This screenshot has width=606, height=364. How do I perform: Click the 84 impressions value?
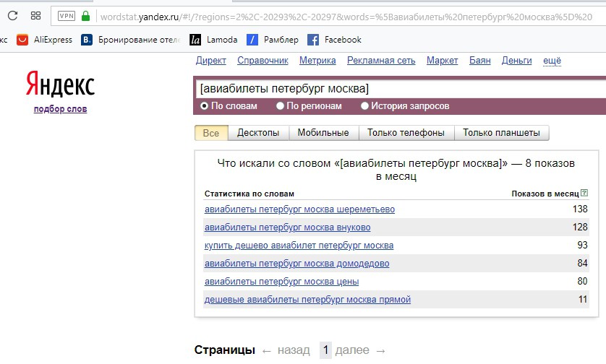pos(582,264)
